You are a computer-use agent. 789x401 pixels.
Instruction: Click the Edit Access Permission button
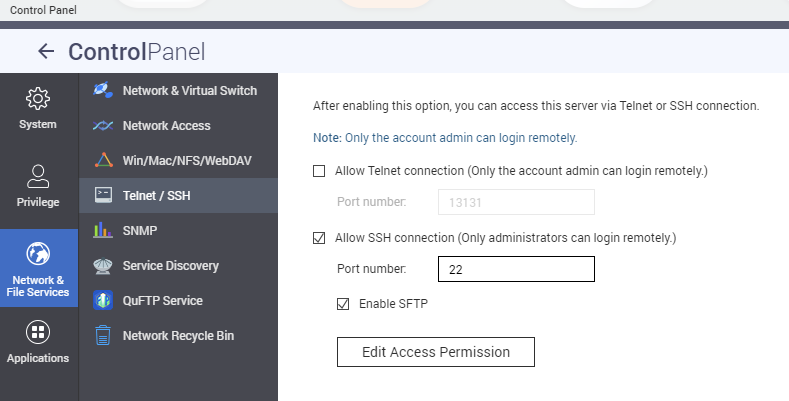coord(436,352)
